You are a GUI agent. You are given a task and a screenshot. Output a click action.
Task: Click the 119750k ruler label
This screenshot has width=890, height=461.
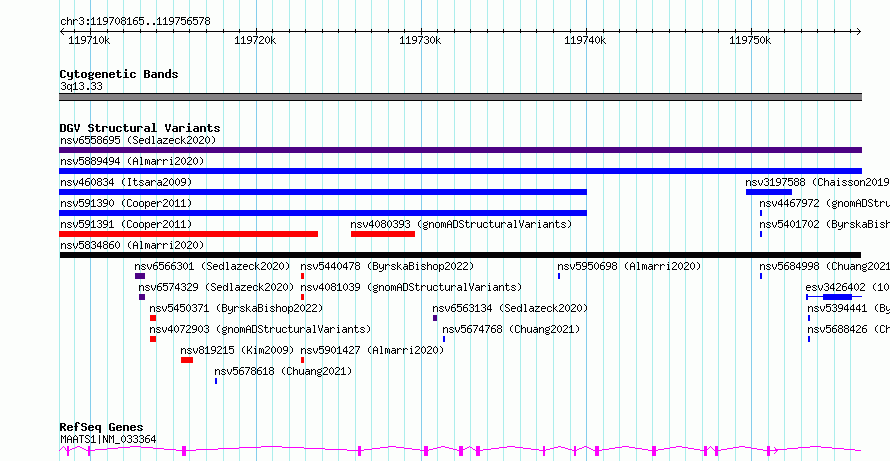750,40
